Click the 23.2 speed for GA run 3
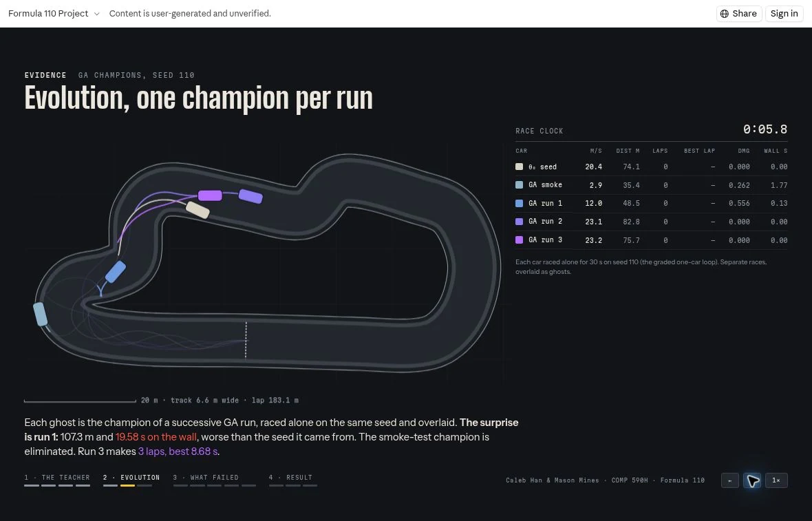The height and width of the screenshot is (521, 812). point(593,240)
